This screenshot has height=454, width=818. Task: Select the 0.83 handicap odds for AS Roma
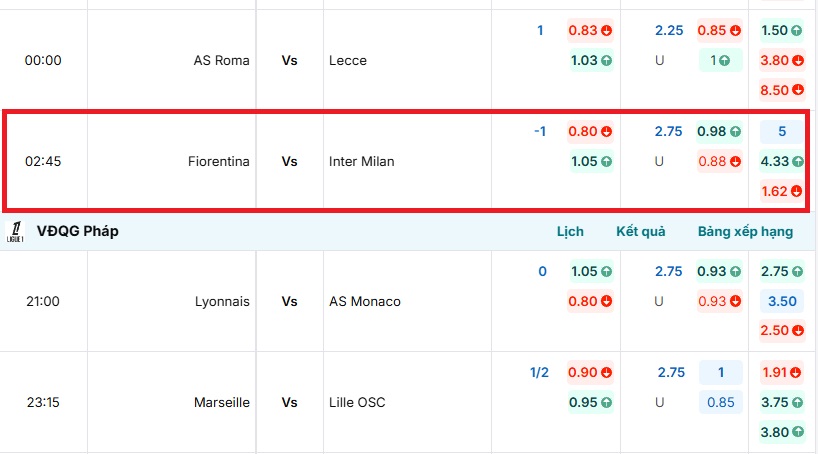pos(590,30)
